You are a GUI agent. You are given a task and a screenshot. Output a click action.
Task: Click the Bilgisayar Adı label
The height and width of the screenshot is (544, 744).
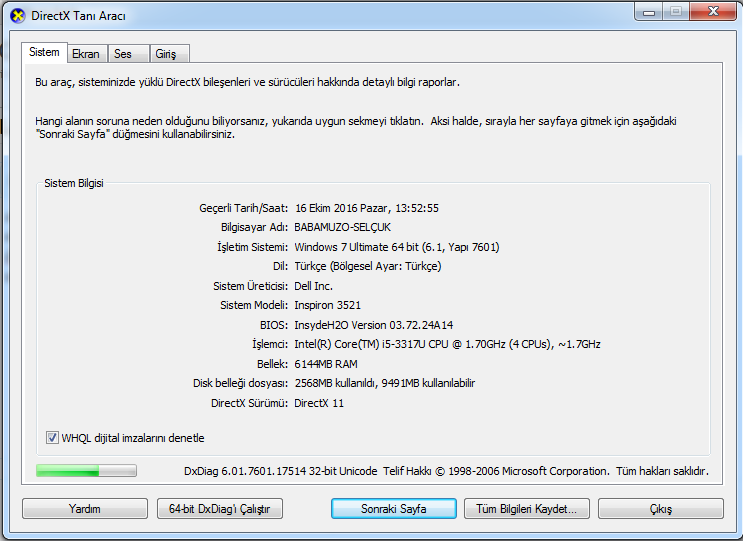(254, 227)
